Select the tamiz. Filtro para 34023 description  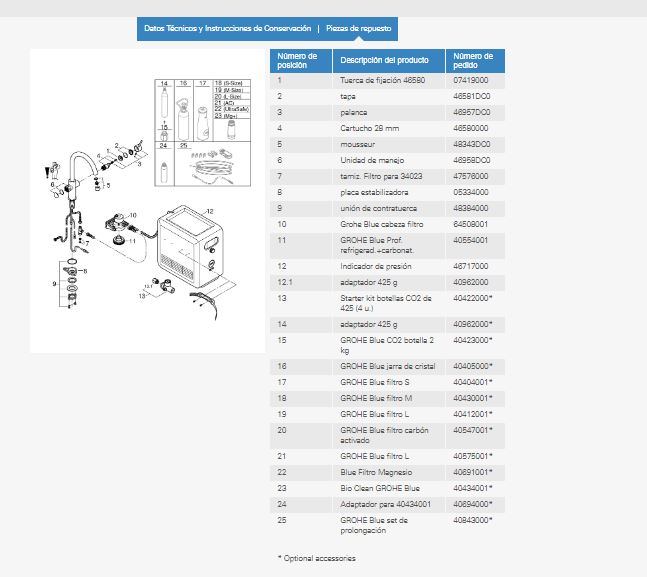[381, 177]
